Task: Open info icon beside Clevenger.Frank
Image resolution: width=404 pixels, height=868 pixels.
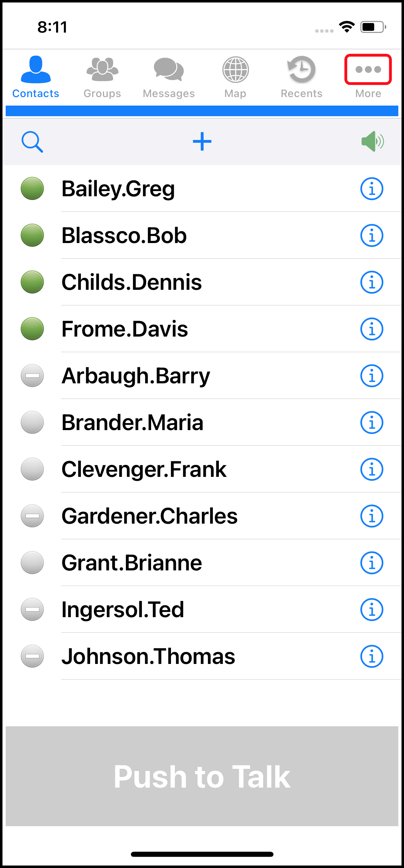Action: click(x=372, y=469)
